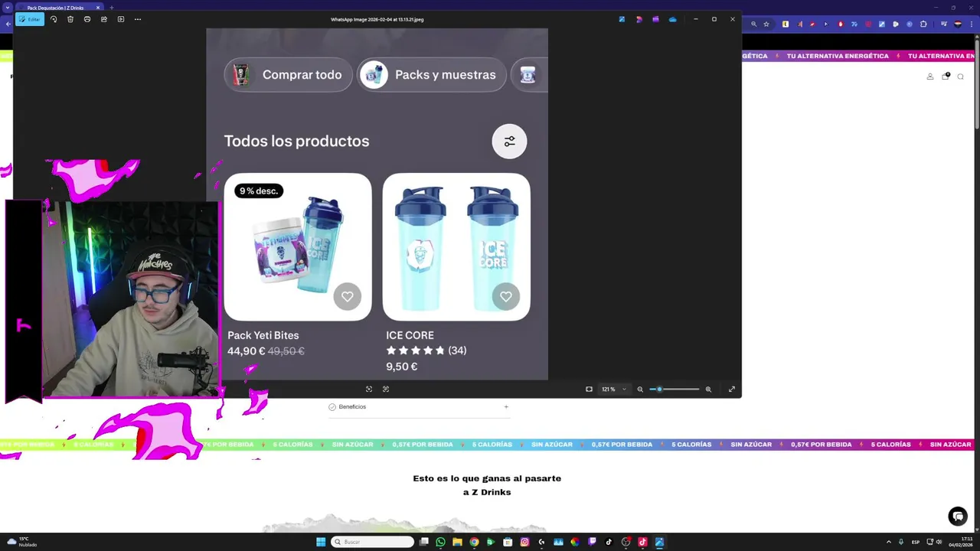Open the Z Drinks site search icon
980x551 pixels.
pyautogui.click(x=960, y=77)
